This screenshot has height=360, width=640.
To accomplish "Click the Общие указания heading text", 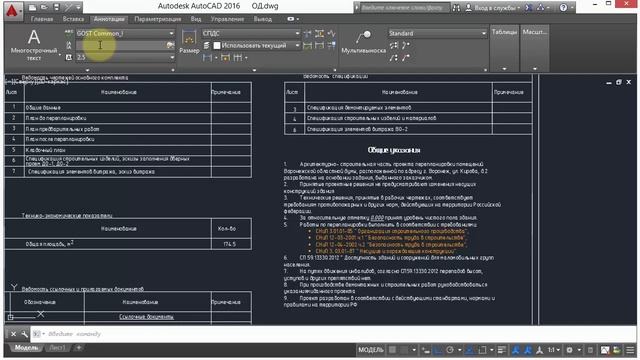I will (393, 150).
